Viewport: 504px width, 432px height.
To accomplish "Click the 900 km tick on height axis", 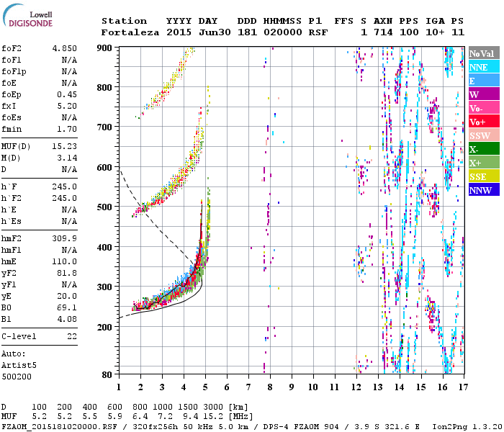I will click(106, 48).
